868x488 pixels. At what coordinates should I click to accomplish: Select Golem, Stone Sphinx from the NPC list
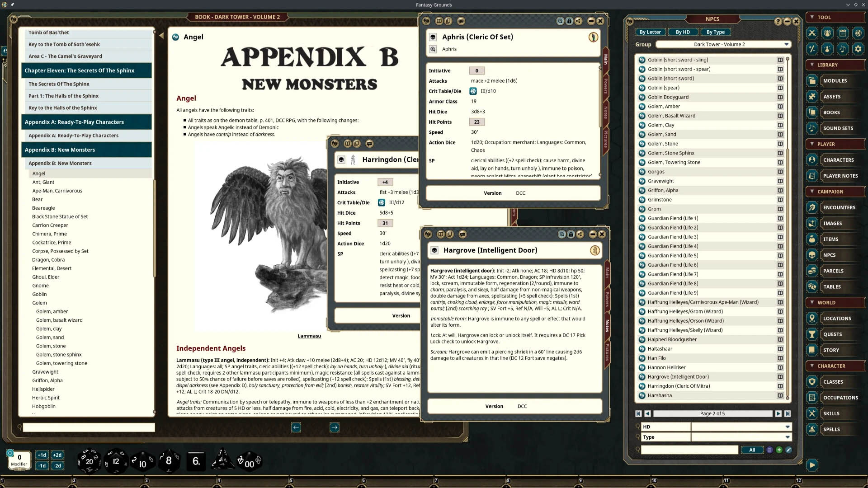(x=671, y=153)
